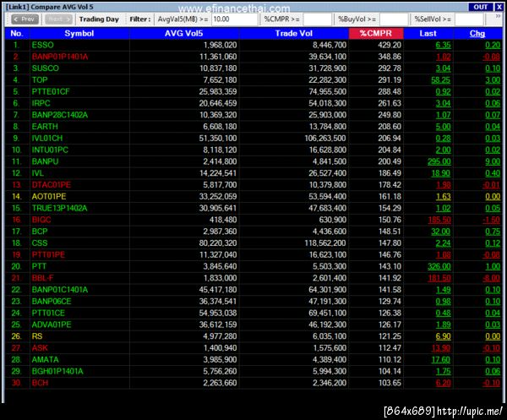Click BANPU change value 9.00

(493, 161)
